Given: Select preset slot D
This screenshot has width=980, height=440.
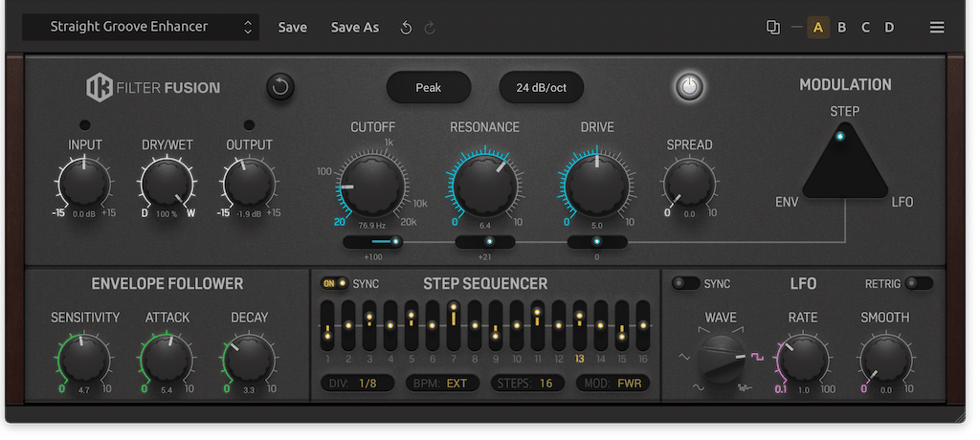Looking at the screenshot, I should tap(889, 28).
